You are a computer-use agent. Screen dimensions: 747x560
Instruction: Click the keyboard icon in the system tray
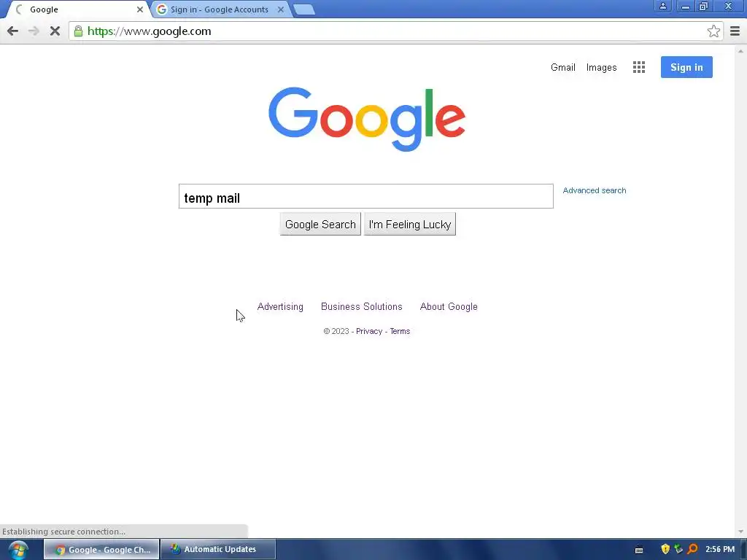tap(639, 550)
